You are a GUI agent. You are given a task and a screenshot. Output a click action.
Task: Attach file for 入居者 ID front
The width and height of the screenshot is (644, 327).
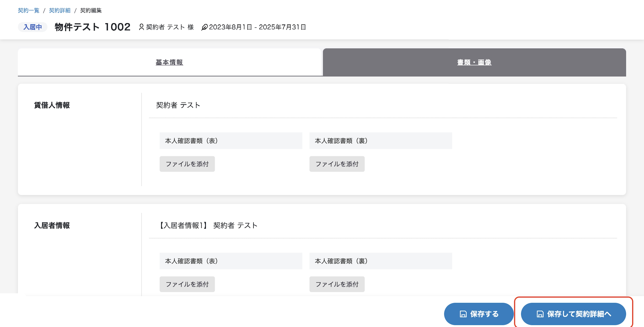(187, 284)
